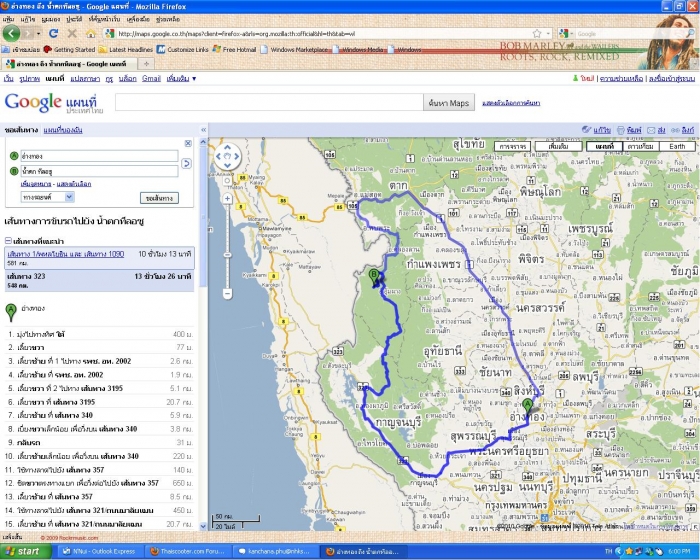The height and width of the screenshot is (560, 700).
Task: Collapse the suggested routes section
Action: (8, 240)
